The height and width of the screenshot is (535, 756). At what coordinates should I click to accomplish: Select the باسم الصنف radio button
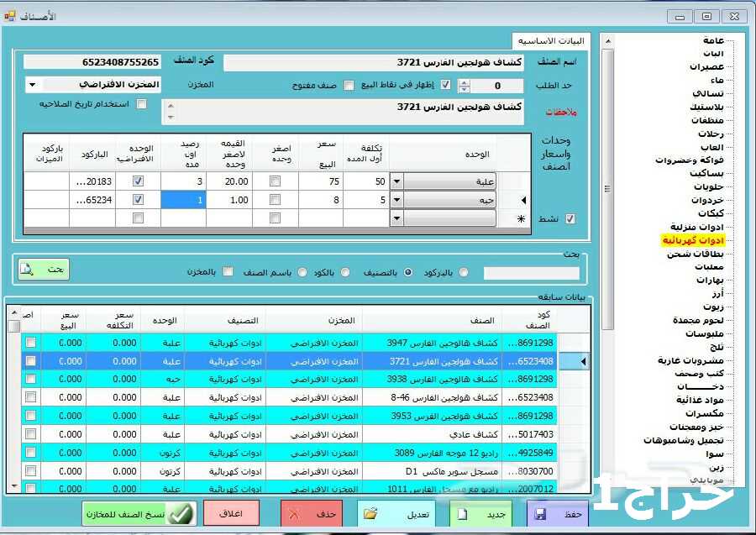click(302, 272)
